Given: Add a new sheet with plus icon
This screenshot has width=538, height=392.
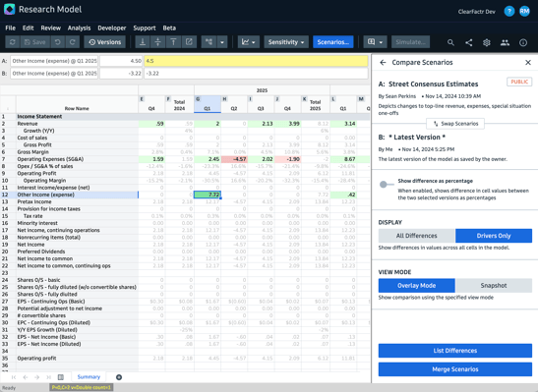Looking at the screenshot, I should (x=119, y=377).
